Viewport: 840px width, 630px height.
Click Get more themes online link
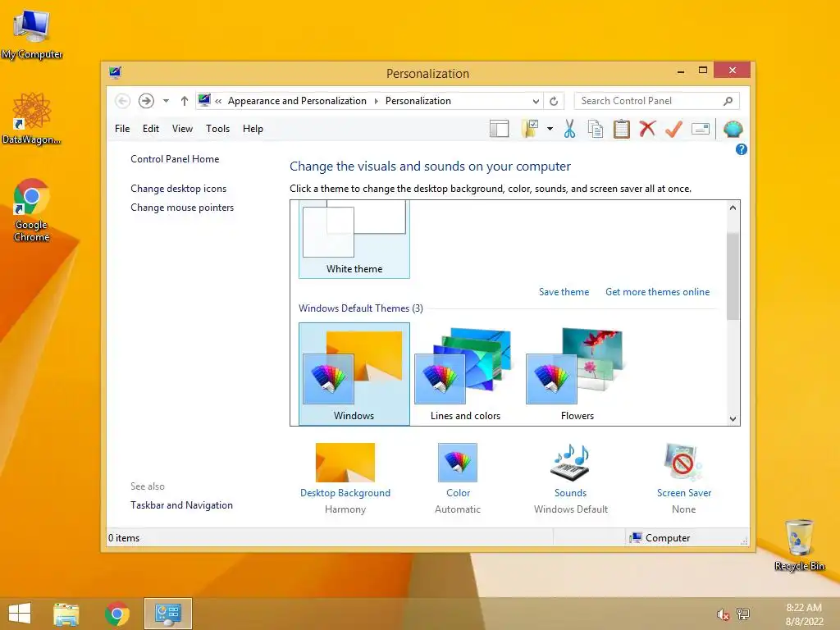pos(657,292)
